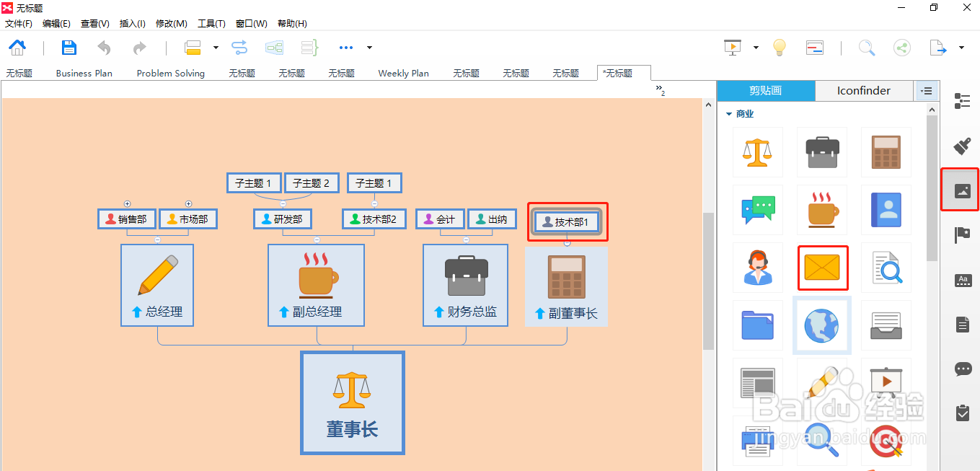Click the tips lightbulb button
The image size is (980, 471).
[x=780, y=47]
